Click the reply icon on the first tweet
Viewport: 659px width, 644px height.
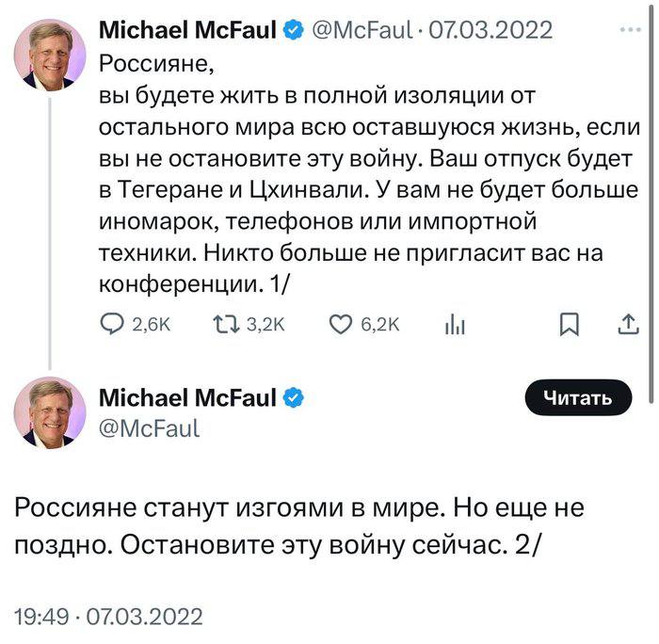(112, 325)
